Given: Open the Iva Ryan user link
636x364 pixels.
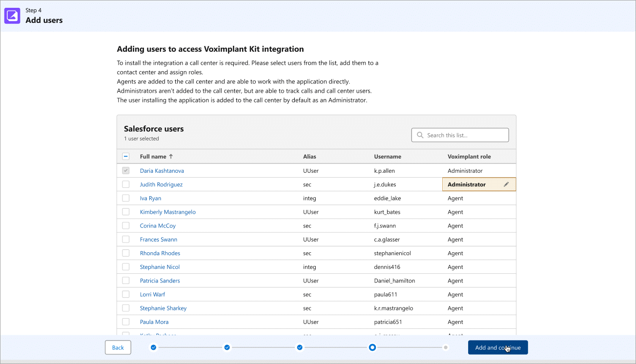Looking at the screenshot, I should [150, 198].
